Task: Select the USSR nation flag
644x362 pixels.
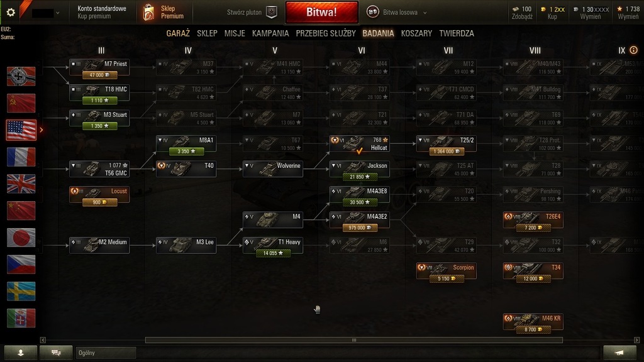Action: (21, 103)
